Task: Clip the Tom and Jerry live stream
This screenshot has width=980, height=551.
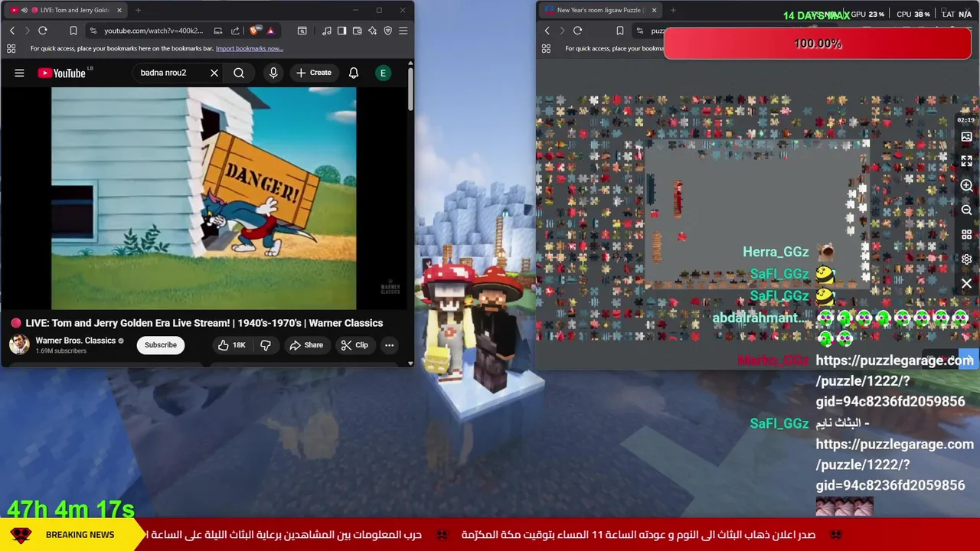Action: [354, 345]
